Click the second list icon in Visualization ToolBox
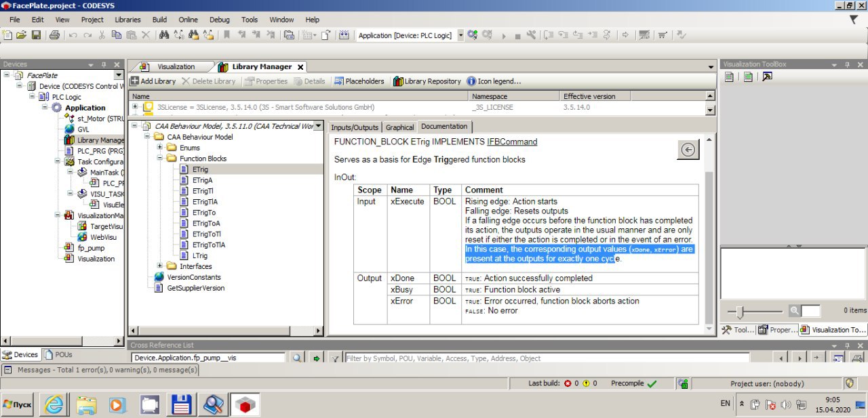The height and width of the screenshot is (418, 868). click(748, 77)
